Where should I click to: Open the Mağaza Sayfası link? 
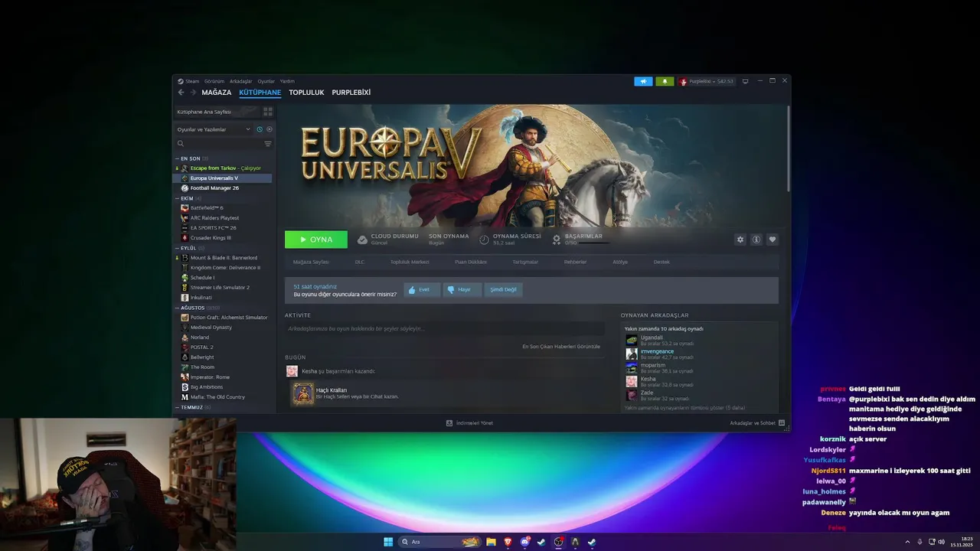click(311, 262)
